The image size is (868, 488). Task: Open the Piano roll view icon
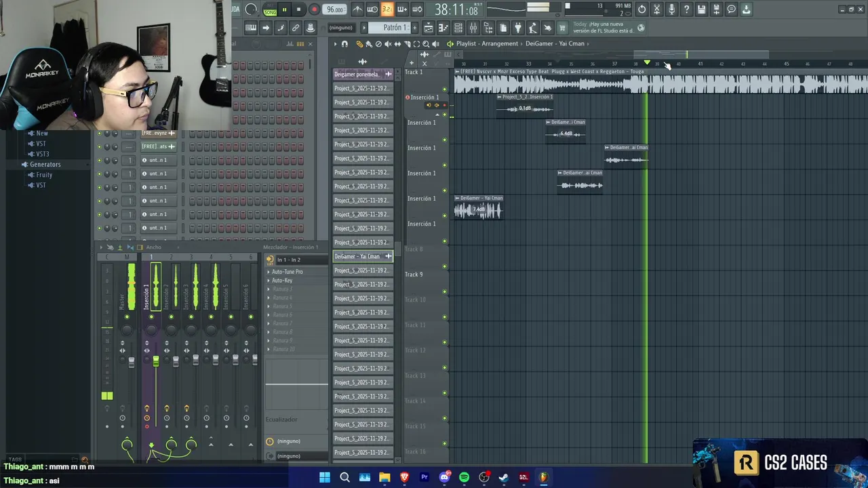[x=443, y=28]
